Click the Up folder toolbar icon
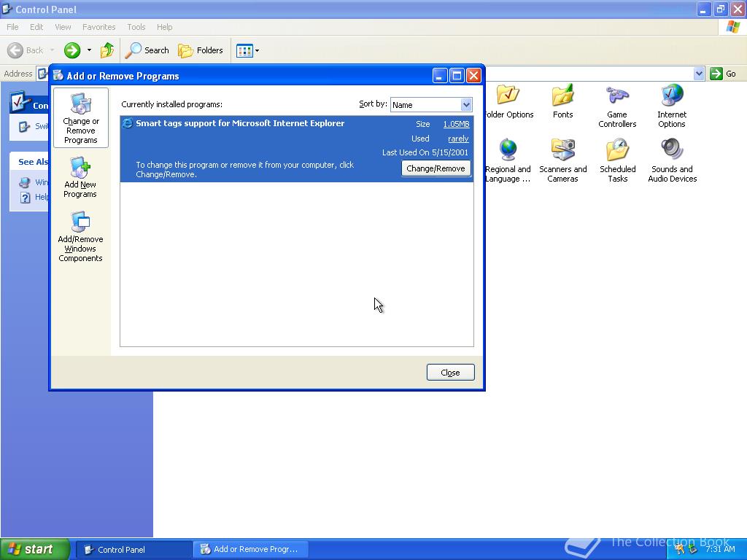The width and height of the screenshot is (747, 560). [x=107, y=50]
